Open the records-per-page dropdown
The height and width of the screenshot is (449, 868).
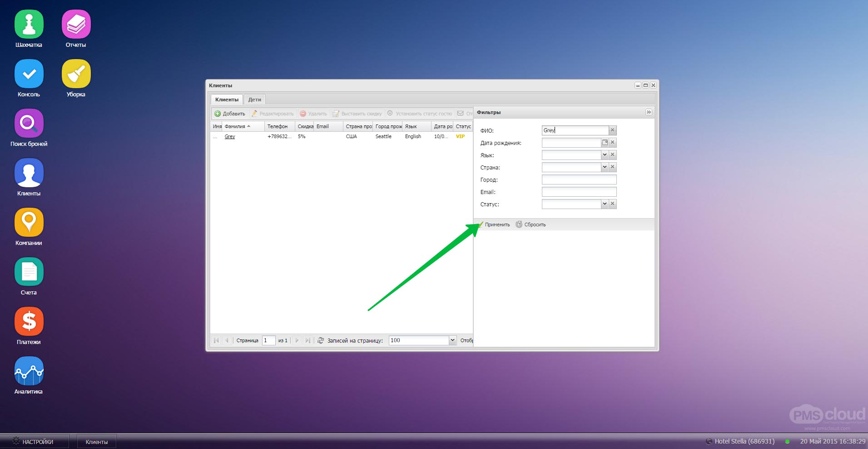(452, 340)
